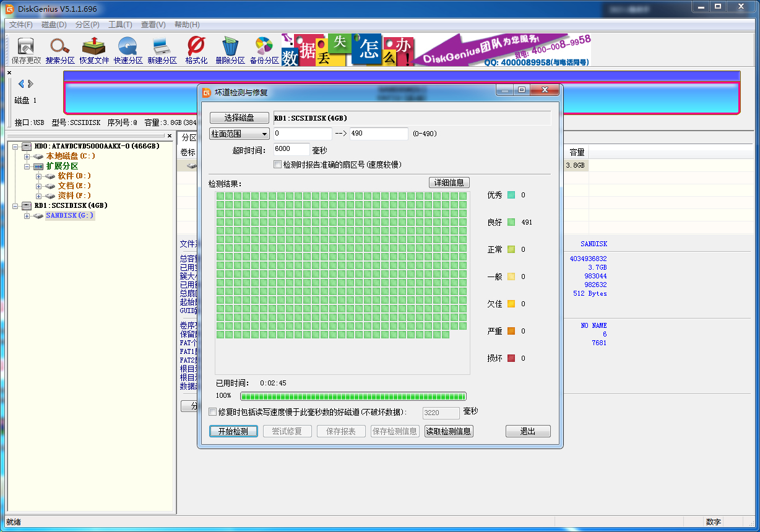Select HD0:ATAWDCWD5000AAKX-0(466GB) tree label

coord(97,147)
